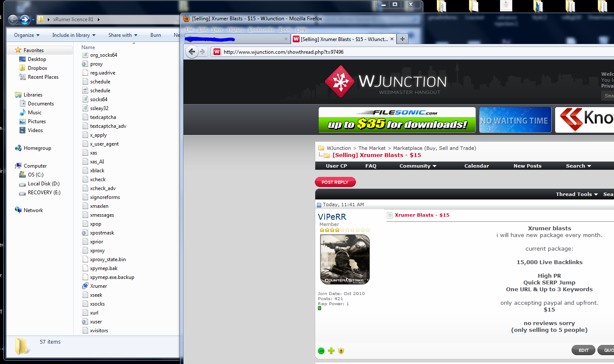Screen dimensions: 614x364
Task: Click the ViPeRR Counter-Strike avatar image
Action: click(x=345, y=259)
